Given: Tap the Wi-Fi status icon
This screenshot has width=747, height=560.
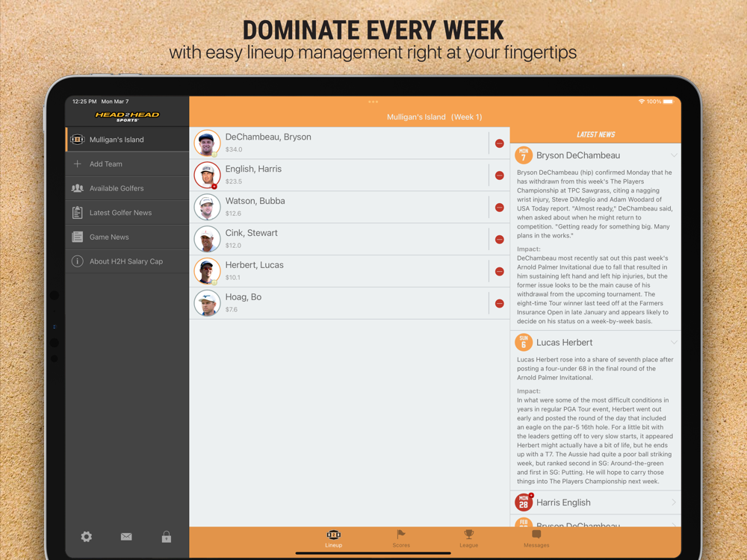Looking at the screenshot, I should tap(642, 102).
